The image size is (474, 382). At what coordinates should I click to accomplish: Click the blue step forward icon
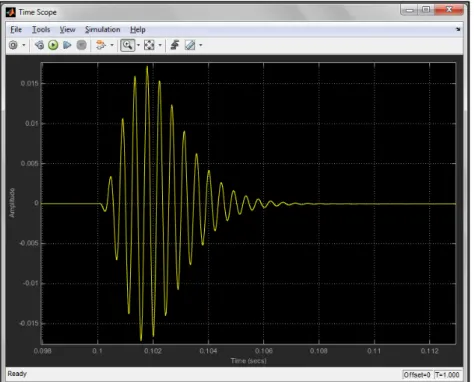(67, 45)
